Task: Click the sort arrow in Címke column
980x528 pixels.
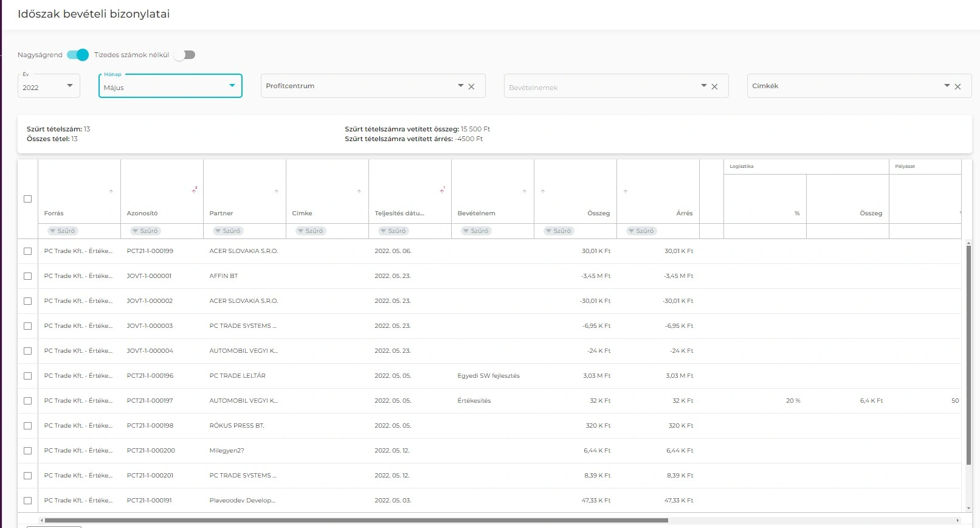Action: tap(359, 192)
